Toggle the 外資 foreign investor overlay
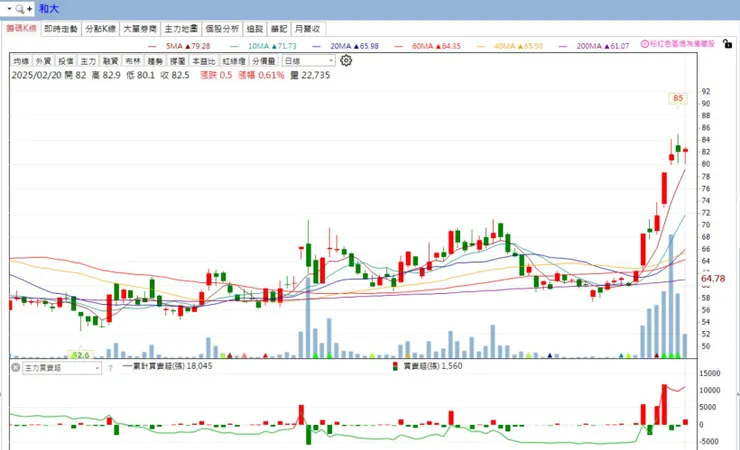This screenshot has height=450, width=740. [x=43, y=61]
